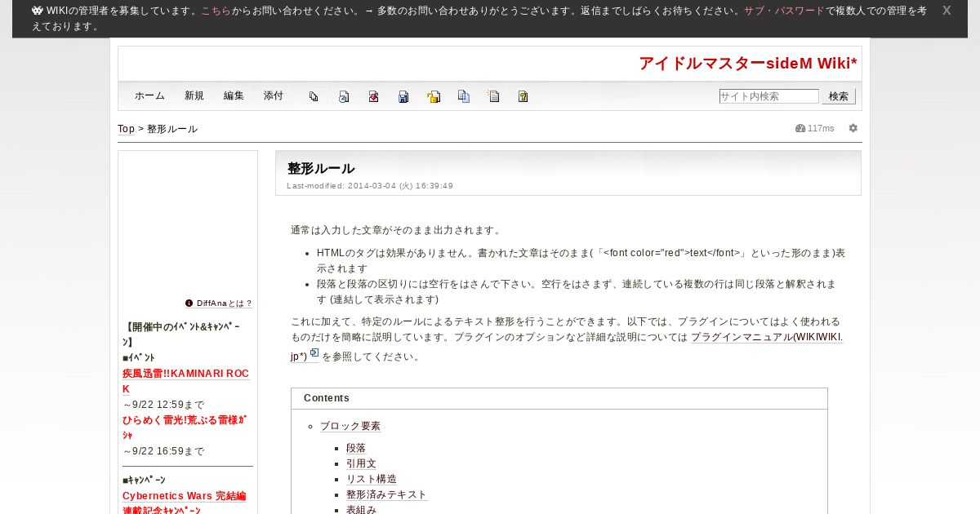The width and height of the screenshot is (980, 514).
Task: Click the page reload icon in toolbar
Action: point(344,96)
